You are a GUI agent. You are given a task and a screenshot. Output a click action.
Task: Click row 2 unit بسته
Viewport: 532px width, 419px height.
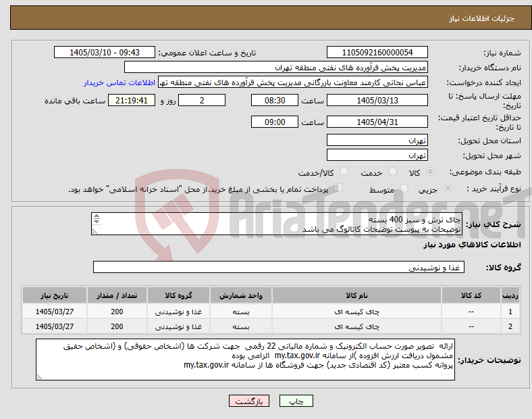241,326
